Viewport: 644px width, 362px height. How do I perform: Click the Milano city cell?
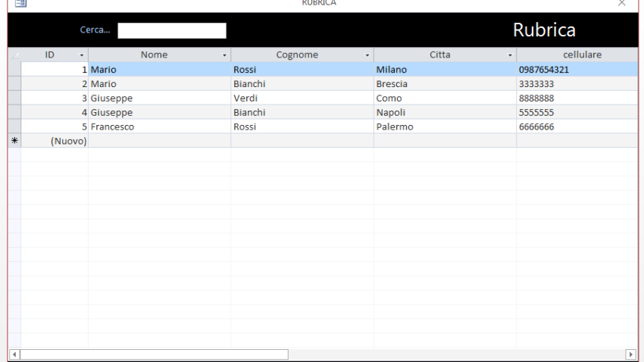[445, 69]
